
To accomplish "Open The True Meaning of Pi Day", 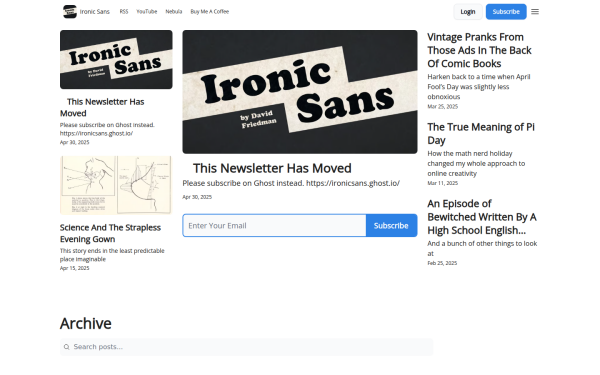I will click(x=481, y=134).
